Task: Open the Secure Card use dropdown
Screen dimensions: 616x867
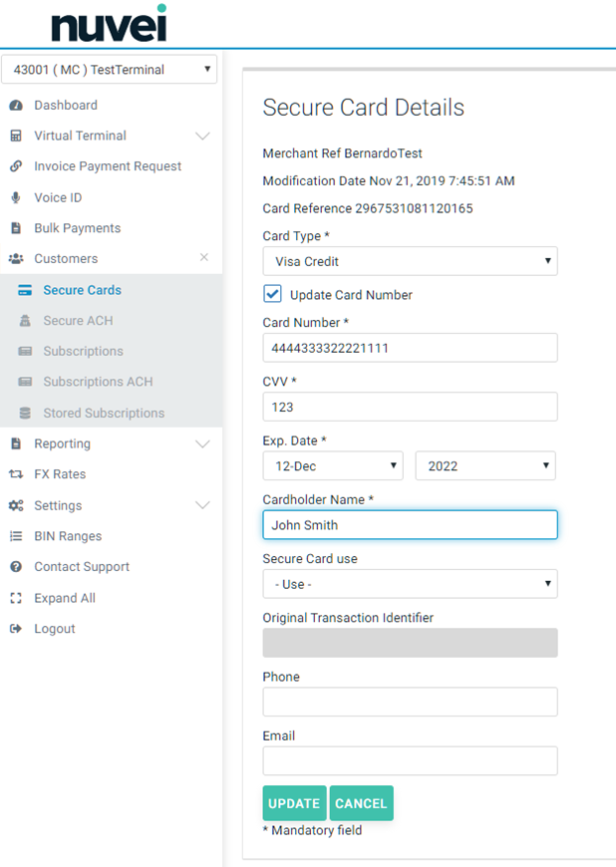Action: tap(410, 584)
